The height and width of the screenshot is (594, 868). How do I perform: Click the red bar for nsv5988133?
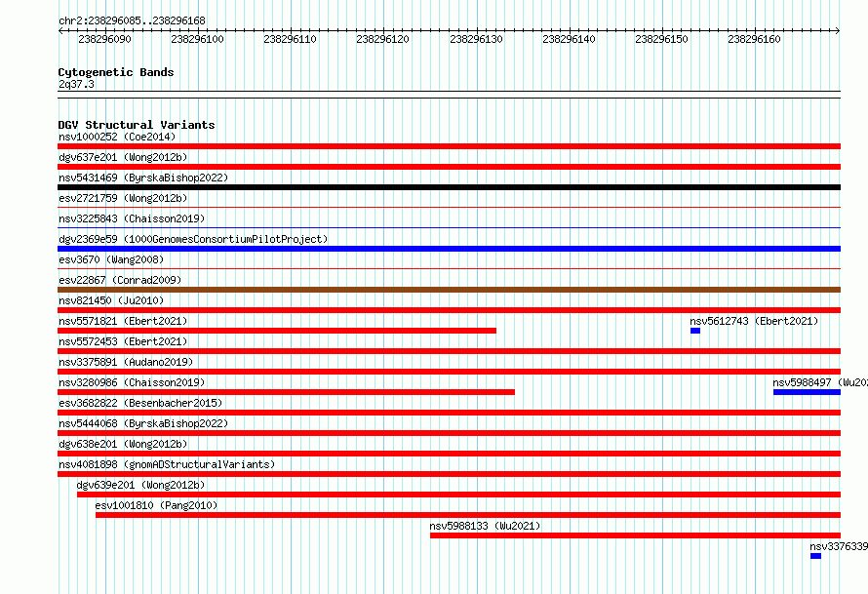pyautogui.click(x=636, y=535)
